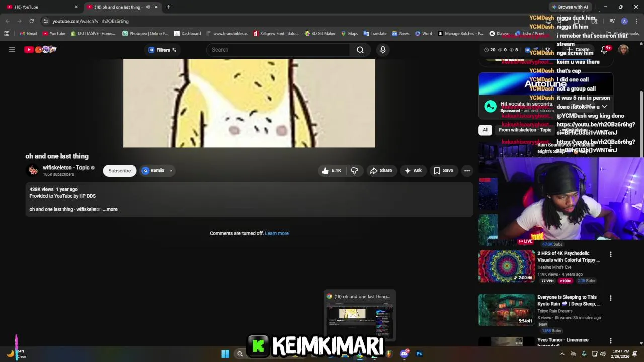
Task: Close the first YouTube browser tab
Action: [x=76, y=7]
